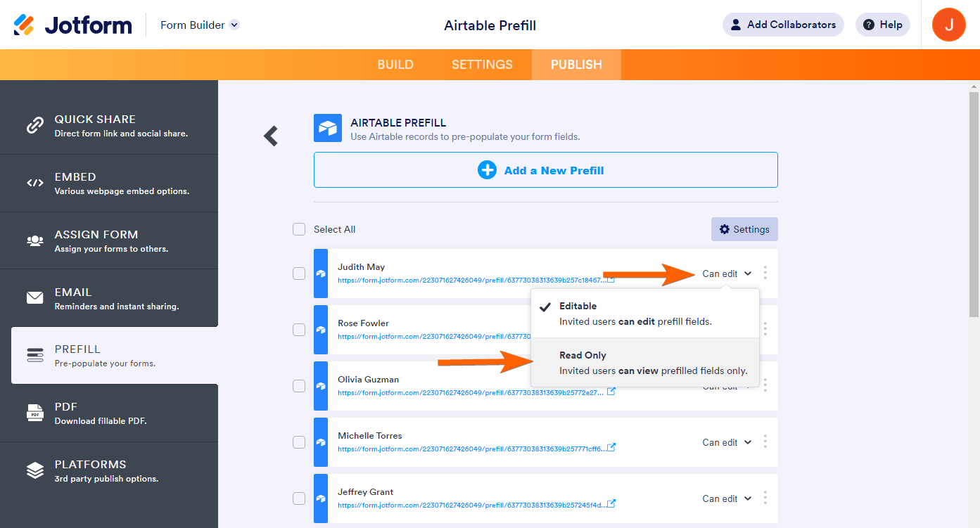Open Judith May prefill link in new tab icon

[x=611, y=279]
